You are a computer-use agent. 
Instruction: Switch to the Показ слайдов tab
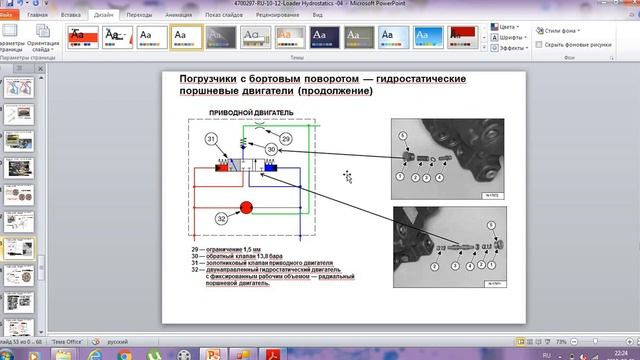(224, 15)
